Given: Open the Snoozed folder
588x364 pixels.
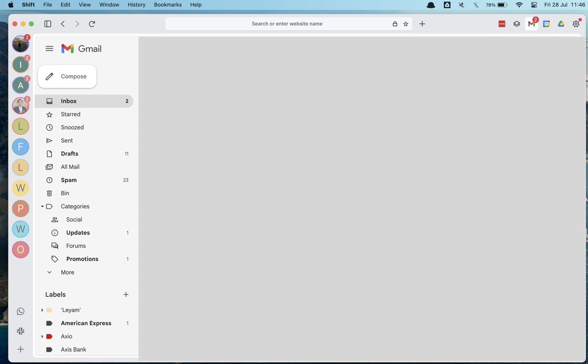Looking at the screenshot, I should point(84,127).
